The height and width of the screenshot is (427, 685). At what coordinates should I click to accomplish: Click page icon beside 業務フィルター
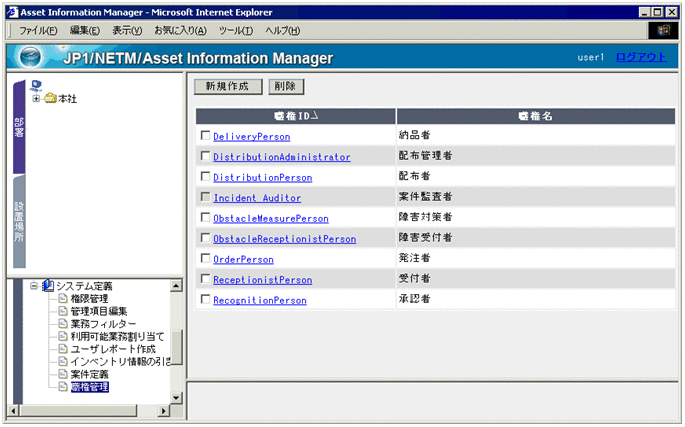63,324
